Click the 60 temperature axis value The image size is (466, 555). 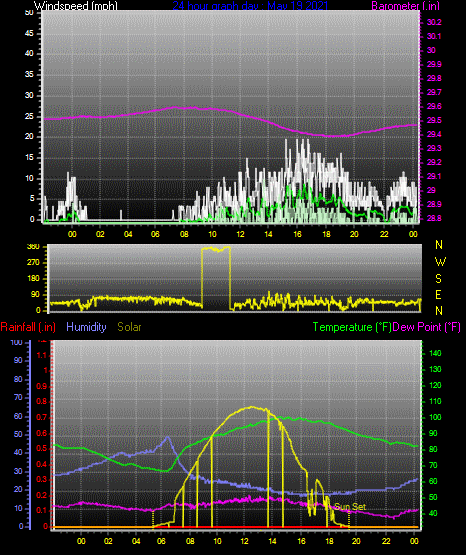[434, 481]
